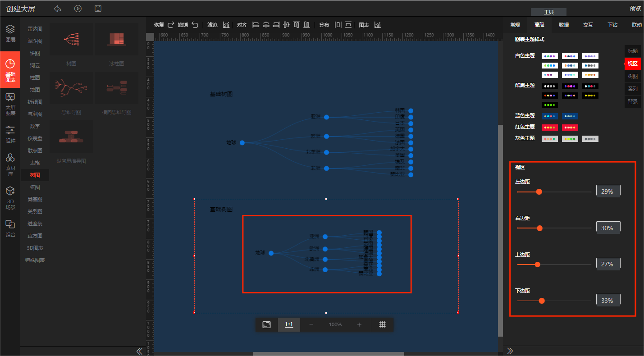Click the 左边距 value field showing 29%
Viewport: 644px width, 356px height.
(x=608, y=191)
